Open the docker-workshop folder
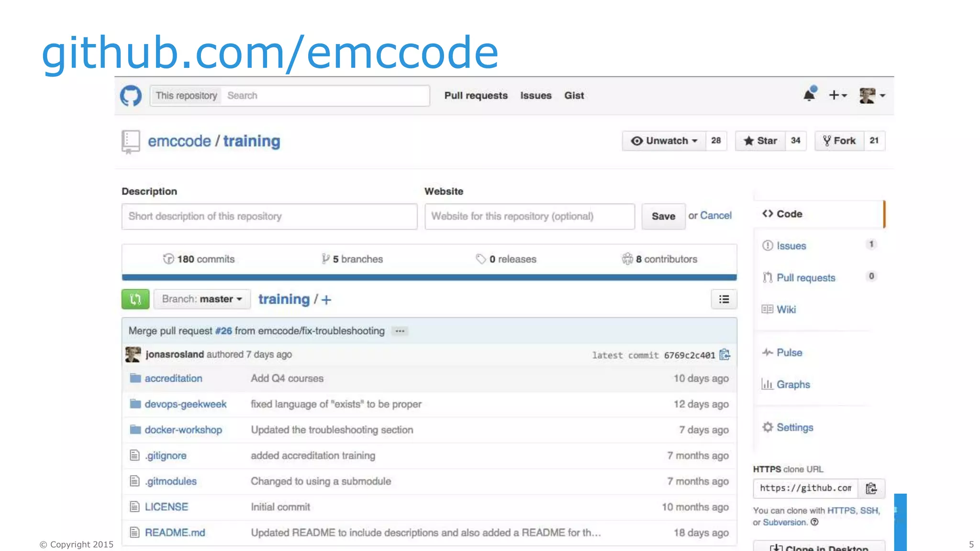The image size is (980, 551). pos(183,430)
